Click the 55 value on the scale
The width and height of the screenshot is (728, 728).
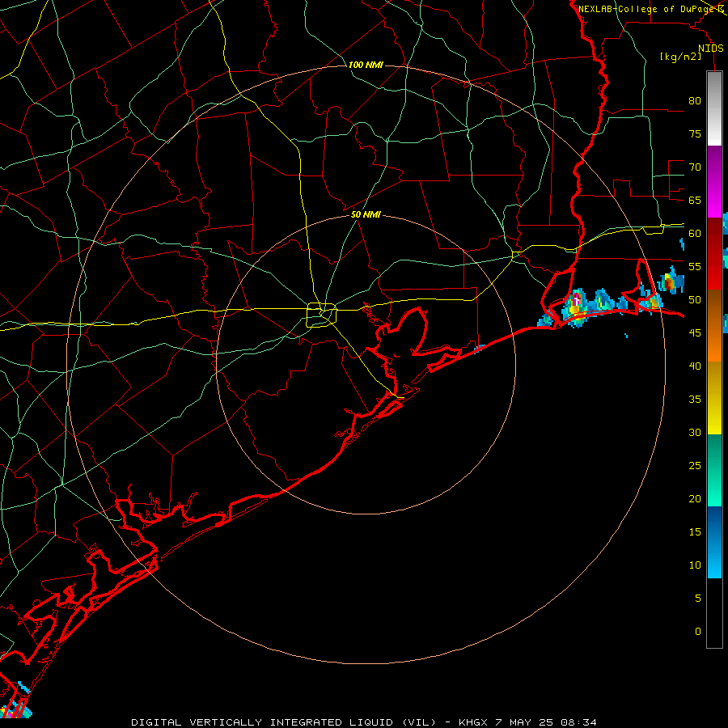coord(695,266)
